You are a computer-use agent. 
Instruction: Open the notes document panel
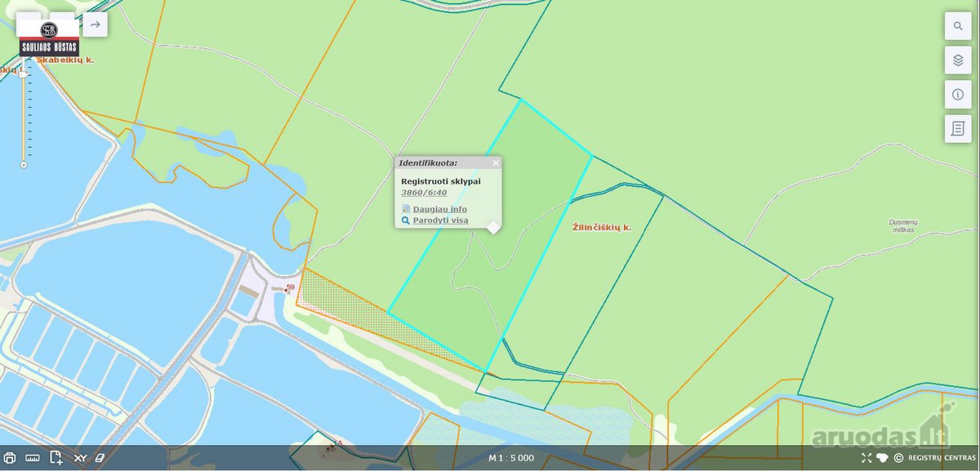click(x=958, y=128)
